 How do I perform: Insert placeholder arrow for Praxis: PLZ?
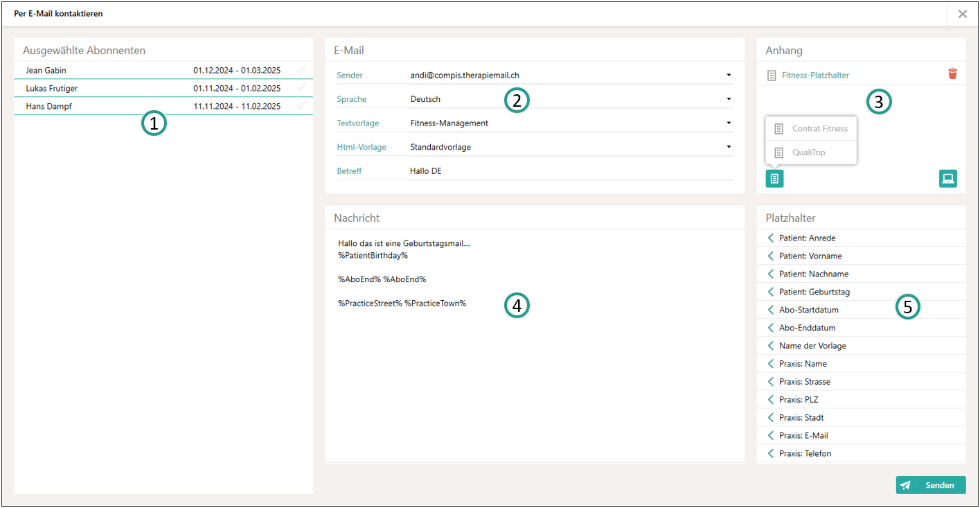point(771,400)
